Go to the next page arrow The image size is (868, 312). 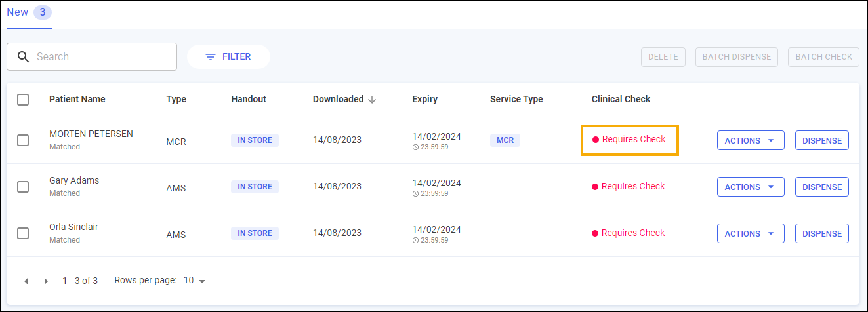coord(46,281)
